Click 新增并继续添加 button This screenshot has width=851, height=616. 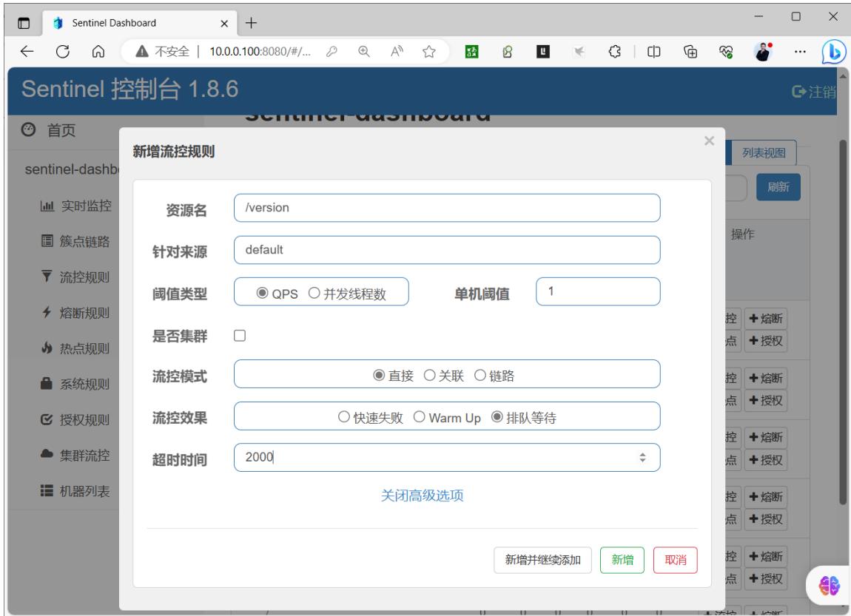[x=542, y=560]
